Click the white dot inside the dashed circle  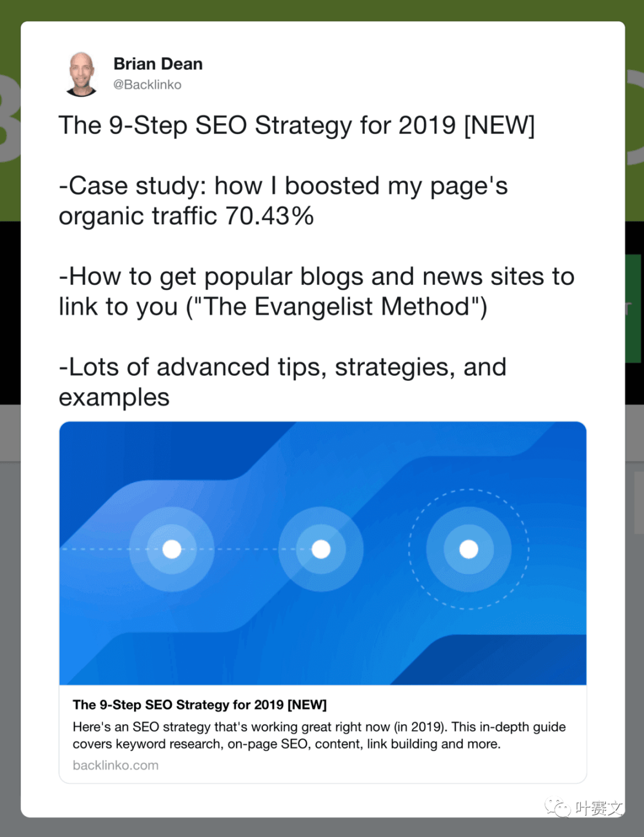pos(469,549)
